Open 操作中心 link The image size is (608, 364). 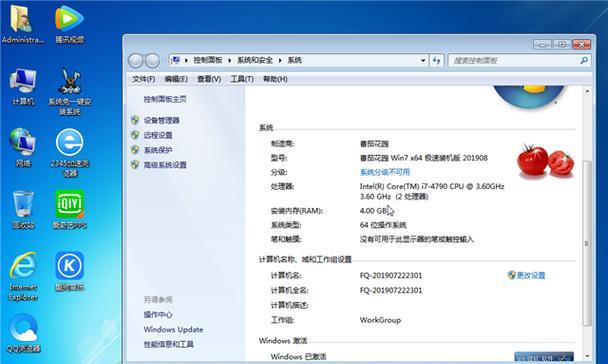pos(158,314)
